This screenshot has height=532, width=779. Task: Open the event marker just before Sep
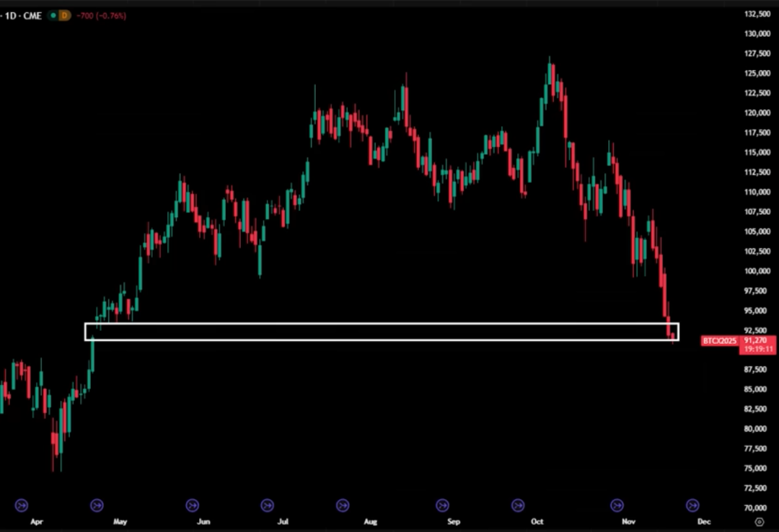[442, 505]
